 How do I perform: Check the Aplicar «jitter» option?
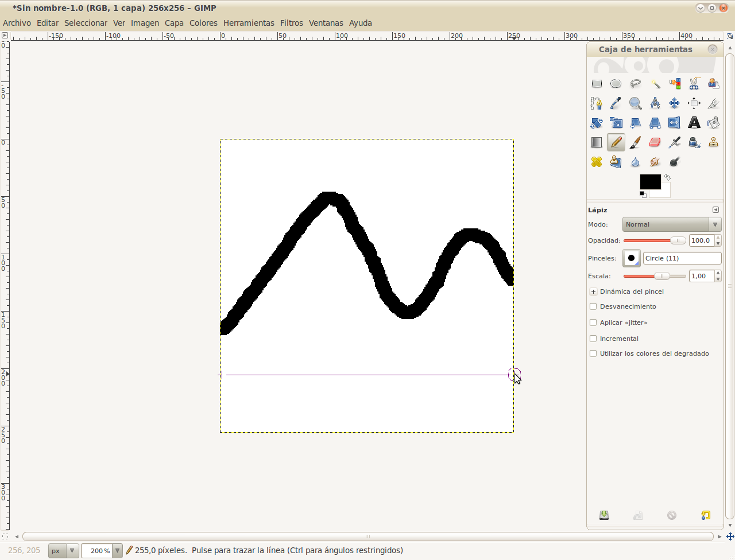(x=593, y=322)
